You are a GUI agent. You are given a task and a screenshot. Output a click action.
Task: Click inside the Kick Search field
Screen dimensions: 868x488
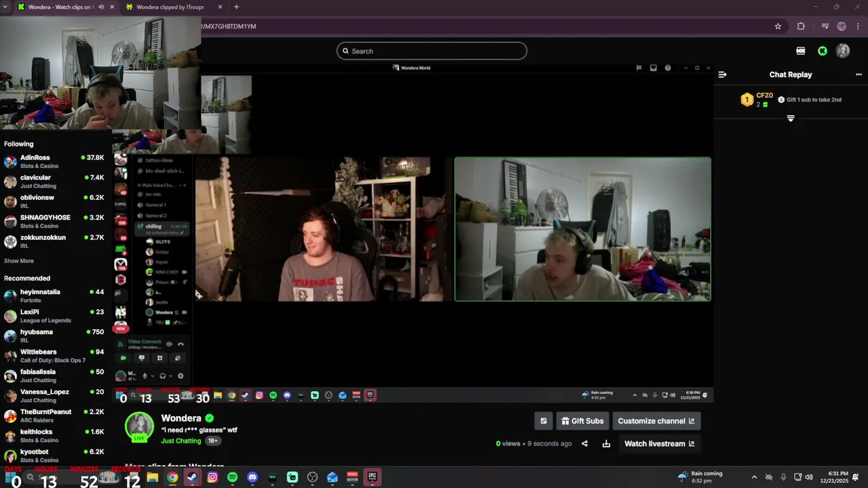tap(432, 51)
